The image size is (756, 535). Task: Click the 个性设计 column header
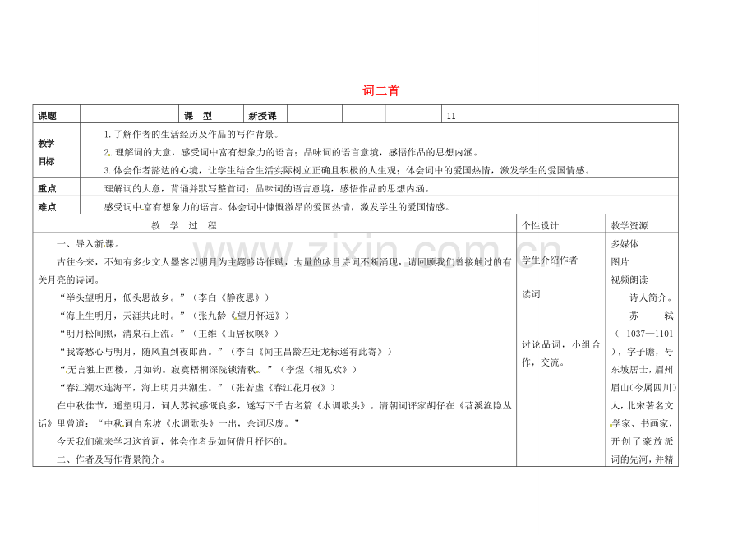[x=540, y=225]
